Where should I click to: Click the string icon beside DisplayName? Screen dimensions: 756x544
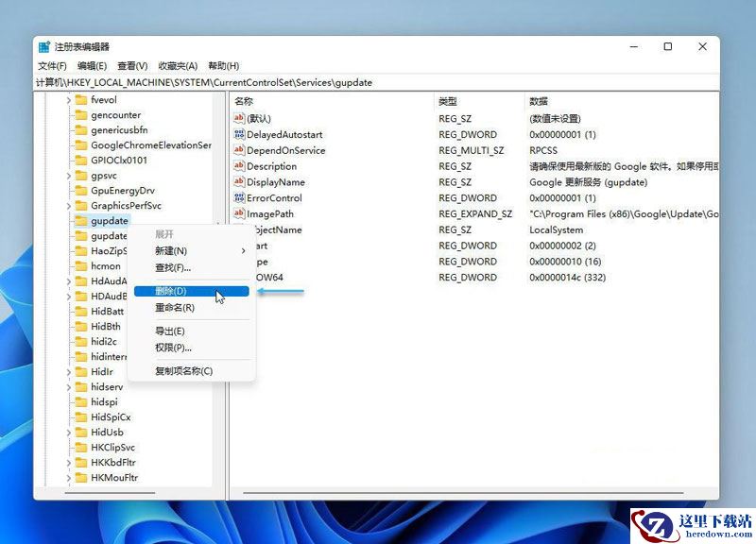click(x=239, y=181)
